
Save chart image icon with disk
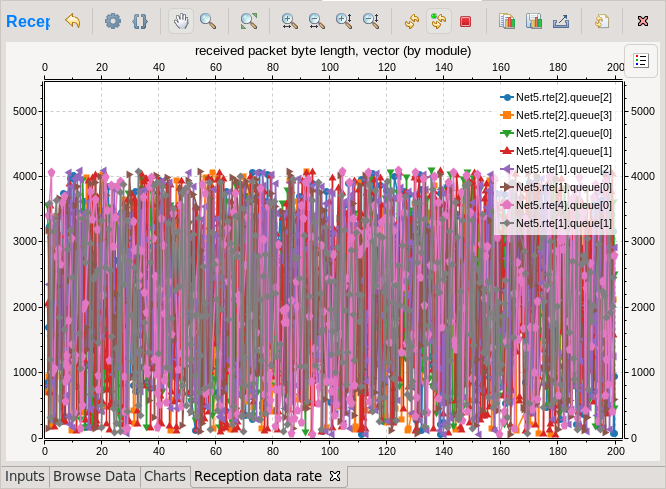pos(534,21)
